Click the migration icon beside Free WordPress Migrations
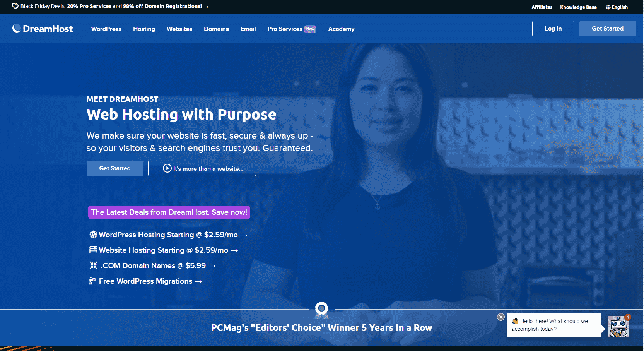This screenshot has height=351, width=644. [92, 281]
